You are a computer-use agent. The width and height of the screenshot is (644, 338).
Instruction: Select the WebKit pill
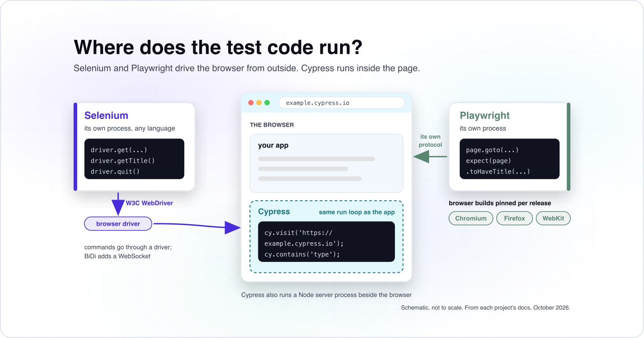coord(553,218)
